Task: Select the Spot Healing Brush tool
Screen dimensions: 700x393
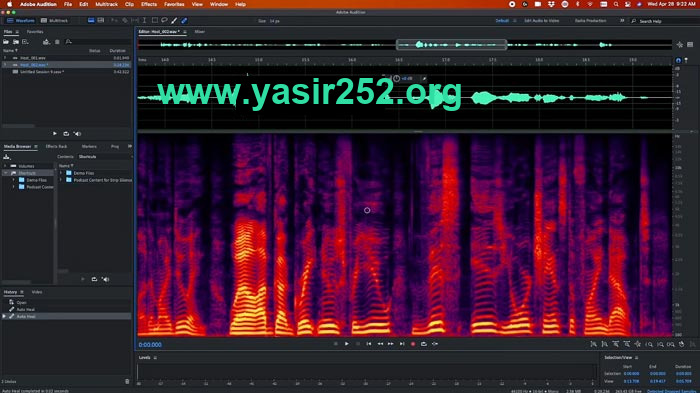Action: (x=184, y=21)
